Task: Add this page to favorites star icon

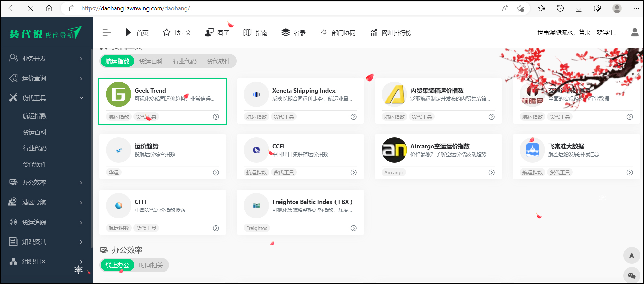Action: (520, 8)
